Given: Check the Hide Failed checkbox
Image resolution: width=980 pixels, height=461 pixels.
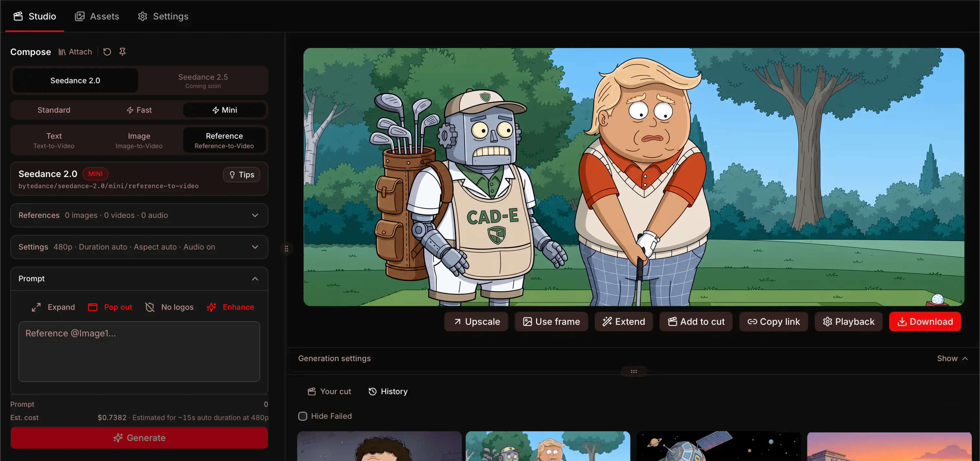Looking at the screenshot, I should 302,416.
